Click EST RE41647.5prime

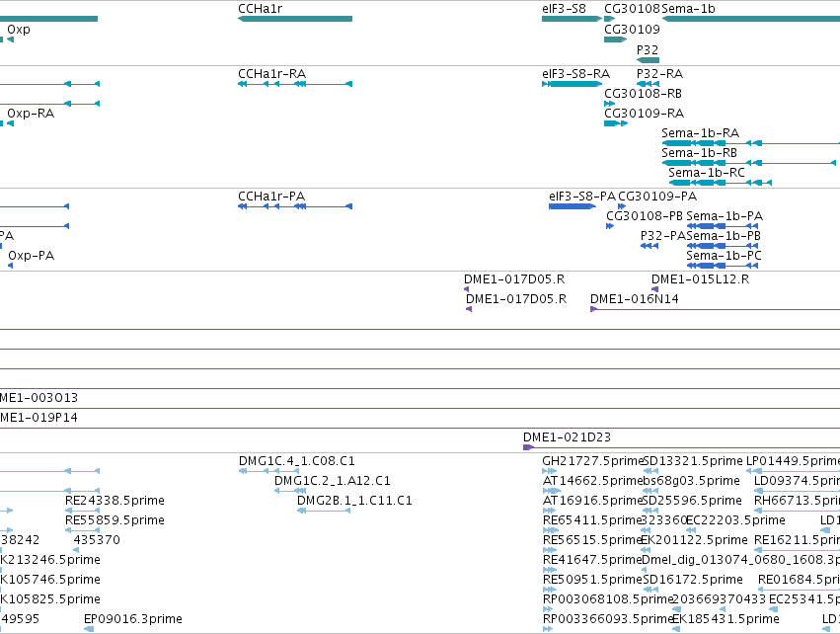[550, 570]
